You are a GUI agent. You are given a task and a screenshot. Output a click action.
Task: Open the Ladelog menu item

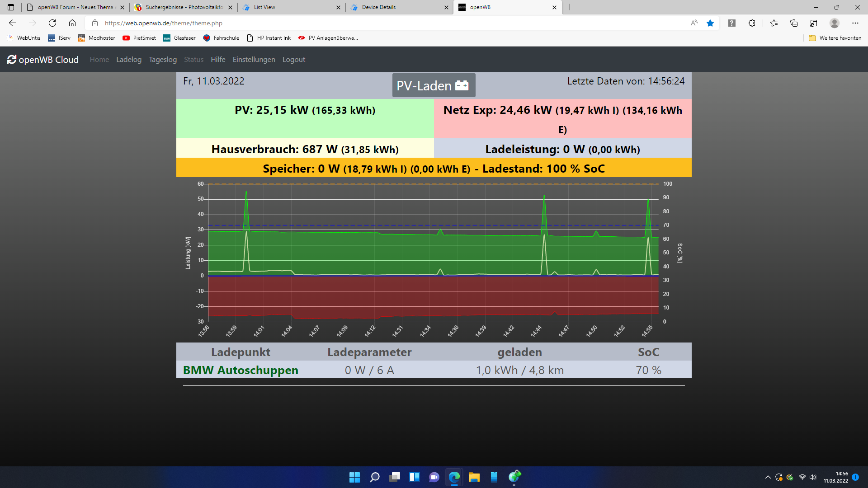(x=129, y=60)
